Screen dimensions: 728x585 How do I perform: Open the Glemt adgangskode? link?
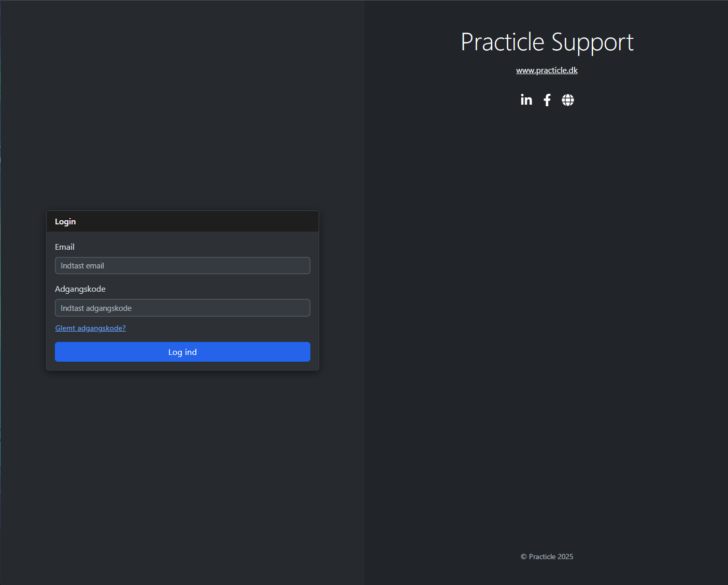point(91,328)
